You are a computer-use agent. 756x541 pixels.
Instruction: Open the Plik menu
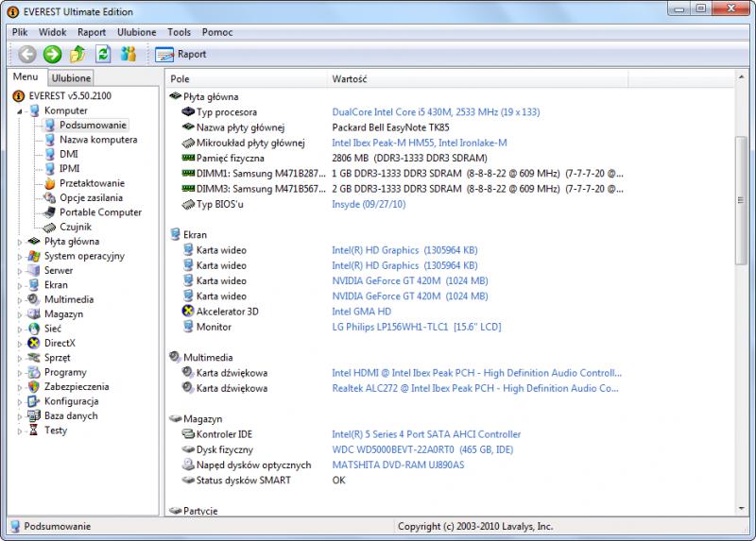20,32
